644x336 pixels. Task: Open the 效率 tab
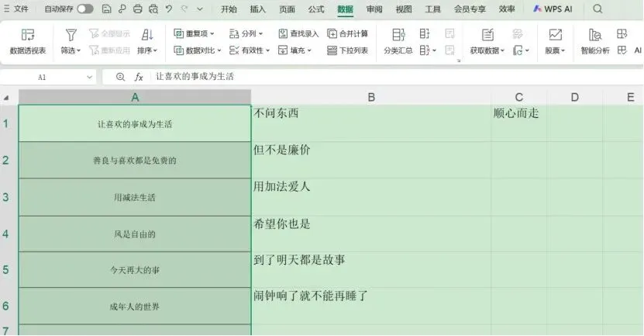[x=507, y=9]
